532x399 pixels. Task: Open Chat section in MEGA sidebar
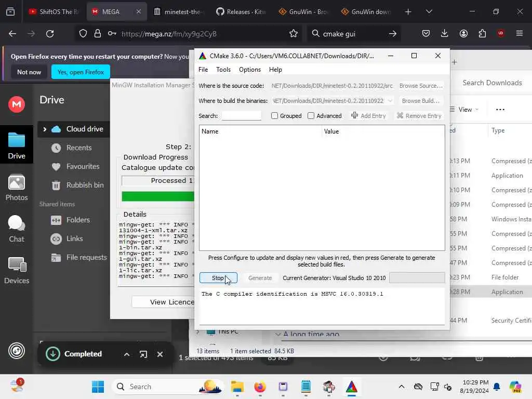point(17,229)
